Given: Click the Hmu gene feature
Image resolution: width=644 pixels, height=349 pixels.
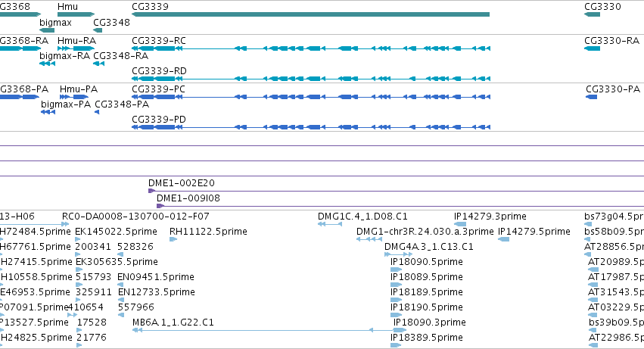Looking at the screenshot, I should click(76, 14).
